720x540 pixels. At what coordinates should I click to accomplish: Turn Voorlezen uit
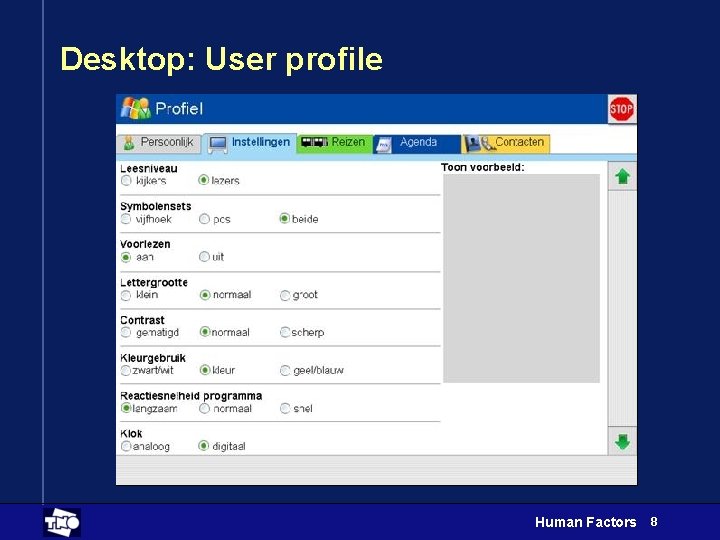point(204,257)
